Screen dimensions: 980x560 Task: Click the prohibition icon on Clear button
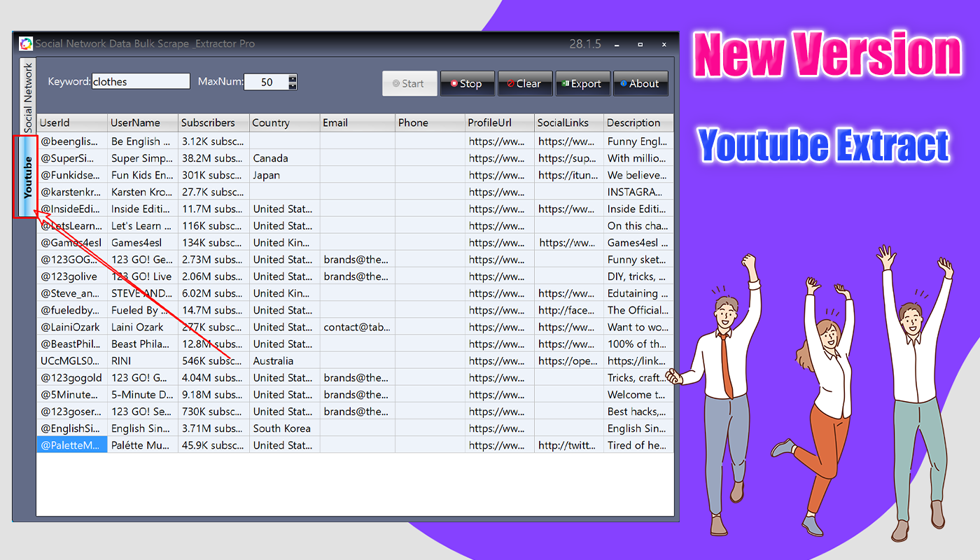tap(510, 83)
